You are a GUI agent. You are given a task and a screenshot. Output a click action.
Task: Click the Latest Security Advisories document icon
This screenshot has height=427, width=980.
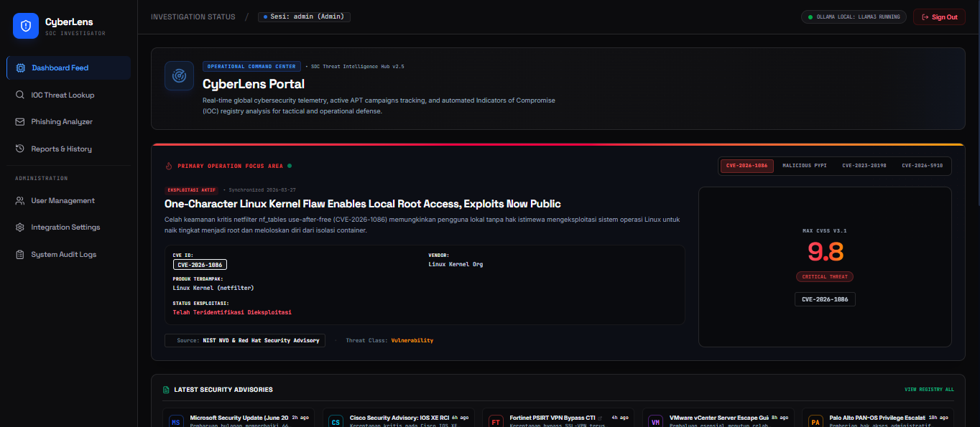pyautogui.click(x=167, y=390)
